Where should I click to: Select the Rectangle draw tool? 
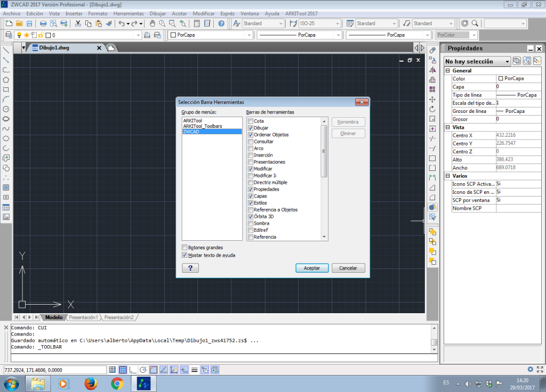coord(6,89)
